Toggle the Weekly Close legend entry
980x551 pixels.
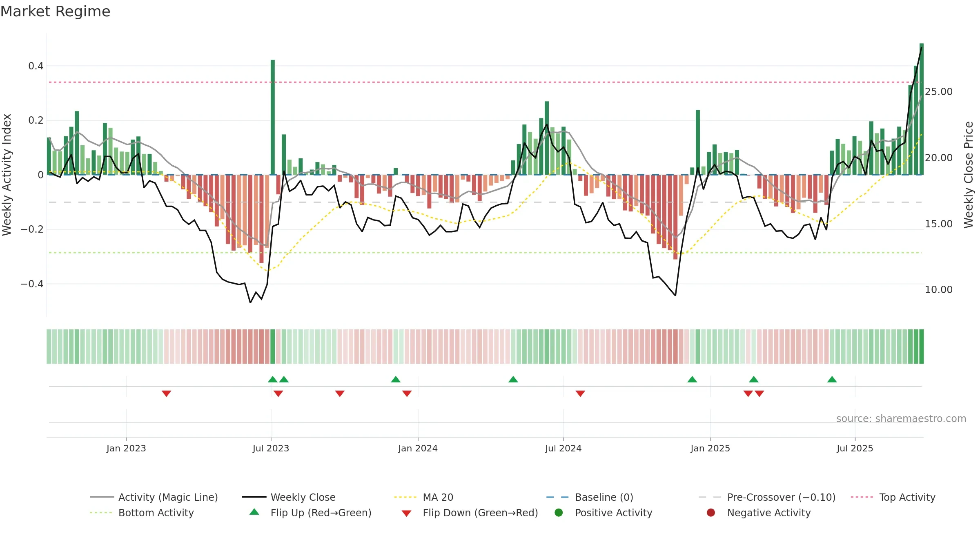tap(289, 497)
